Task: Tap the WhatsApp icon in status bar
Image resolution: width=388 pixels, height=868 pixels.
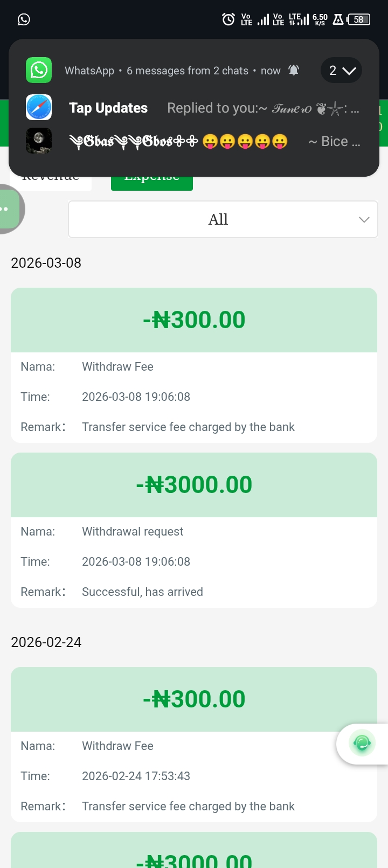Action: point(24,19)
